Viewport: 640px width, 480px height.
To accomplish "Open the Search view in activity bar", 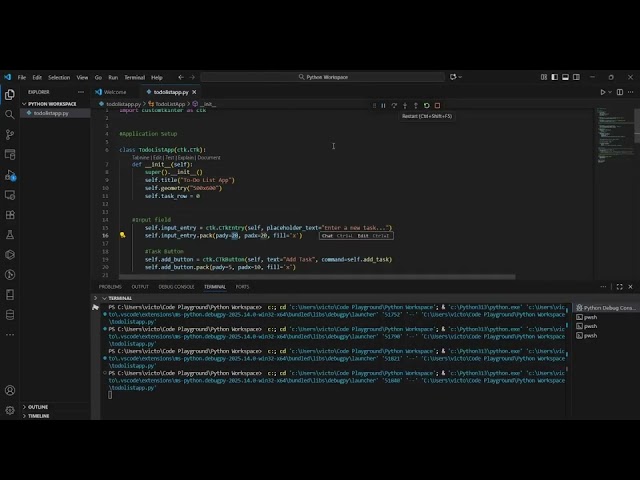I will (x=10, y=115).
